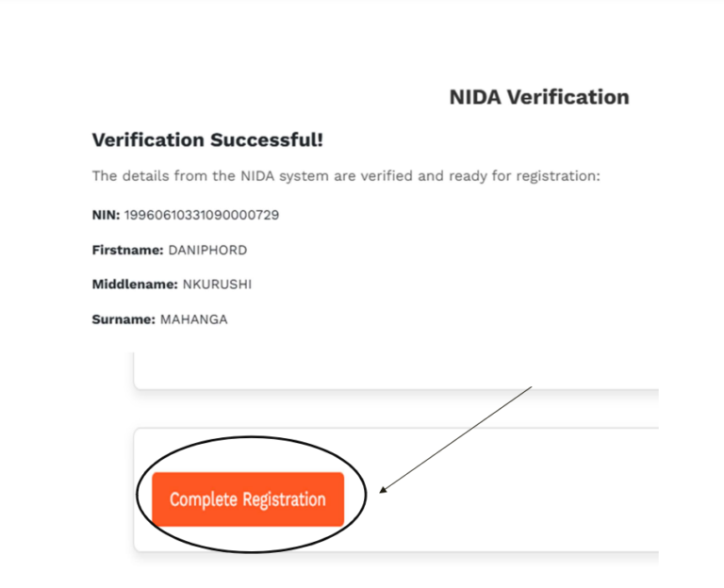Click the arrowhead pointing at the button
Viewport: 724px width, 588px height.
click(382, 489)
